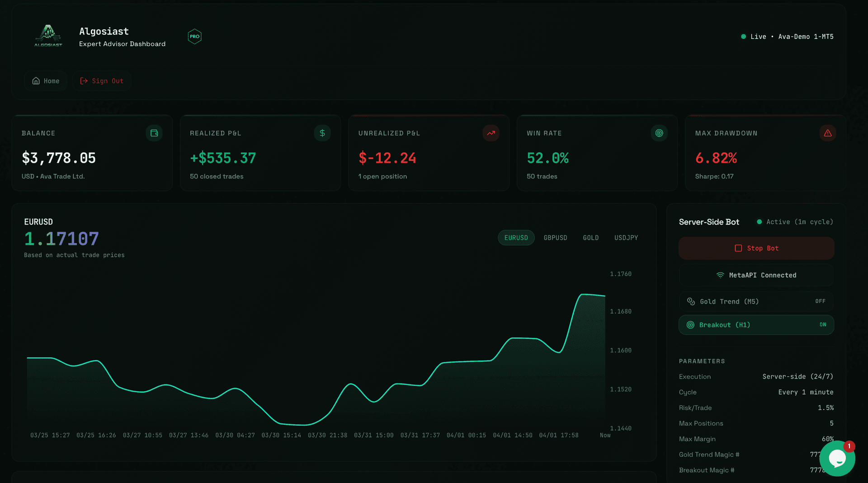The width and height of the screenshot is (868, 483).
Task: Click the 1.17107 EURUSD price
Action: [61, 239]
